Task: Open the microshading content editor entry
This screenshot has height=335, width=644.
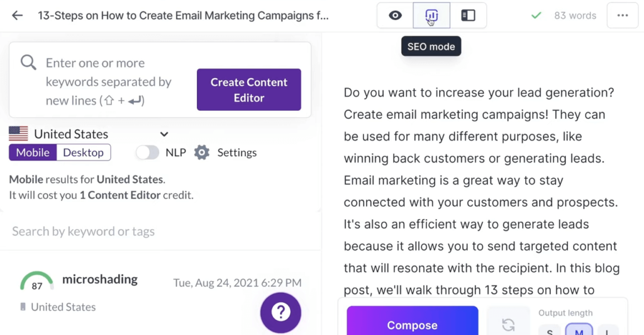Action: (x=100, y=280)
